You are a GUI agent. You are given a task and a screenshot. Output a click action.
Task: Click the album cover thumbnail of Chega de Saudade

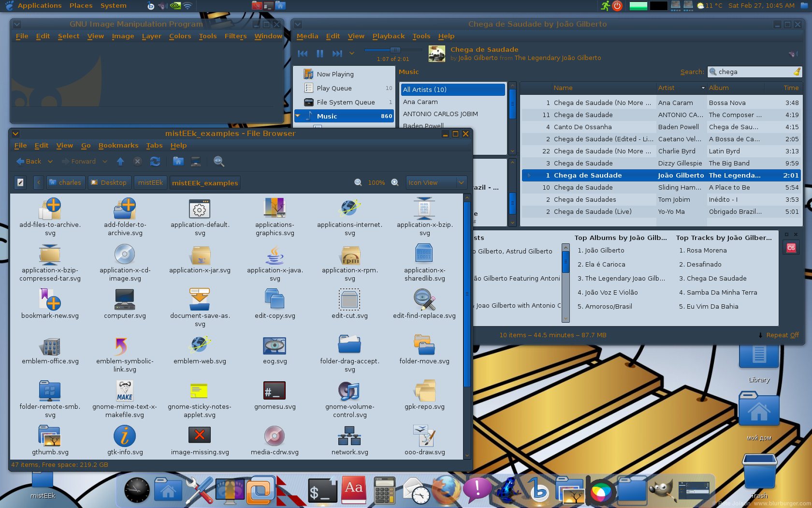(x=437, y=54)
